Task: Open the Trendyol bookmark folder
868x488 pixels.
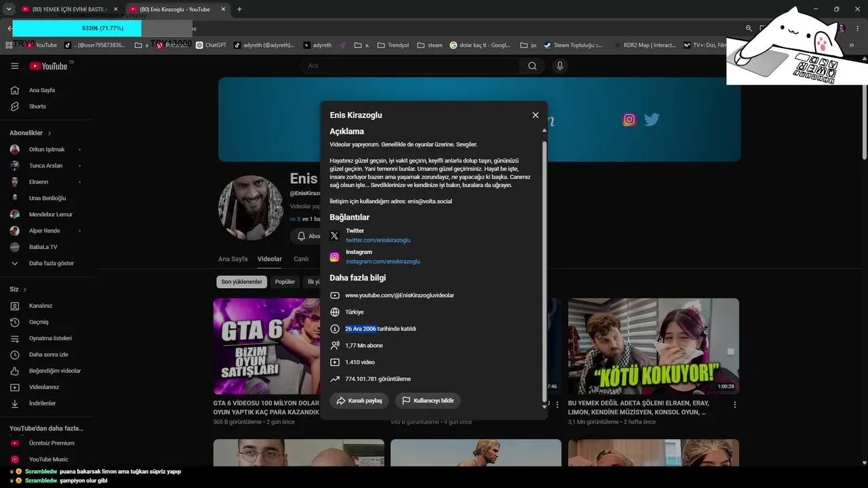Action: click(393, 45)
